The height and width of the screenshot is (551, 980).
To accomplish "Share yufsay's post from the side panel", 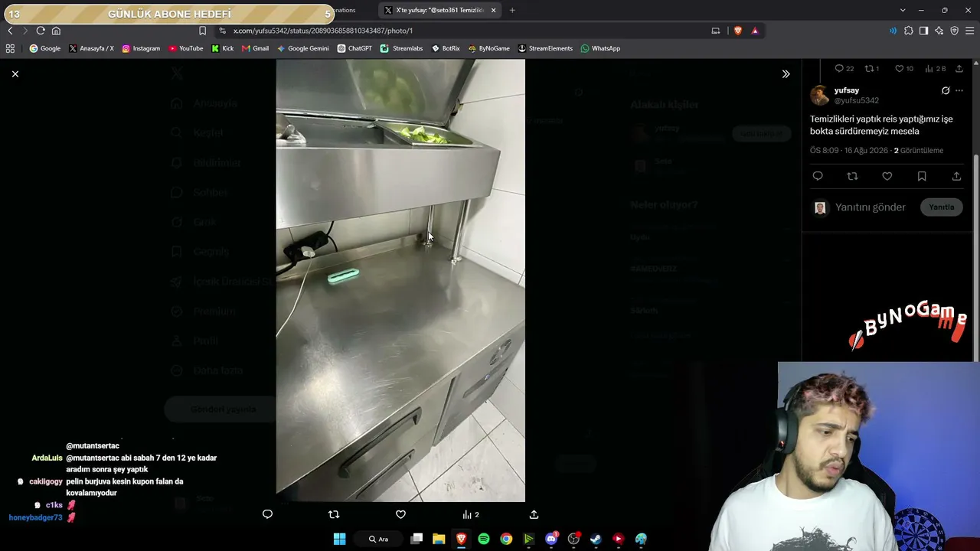I will (x=956, y=176).
